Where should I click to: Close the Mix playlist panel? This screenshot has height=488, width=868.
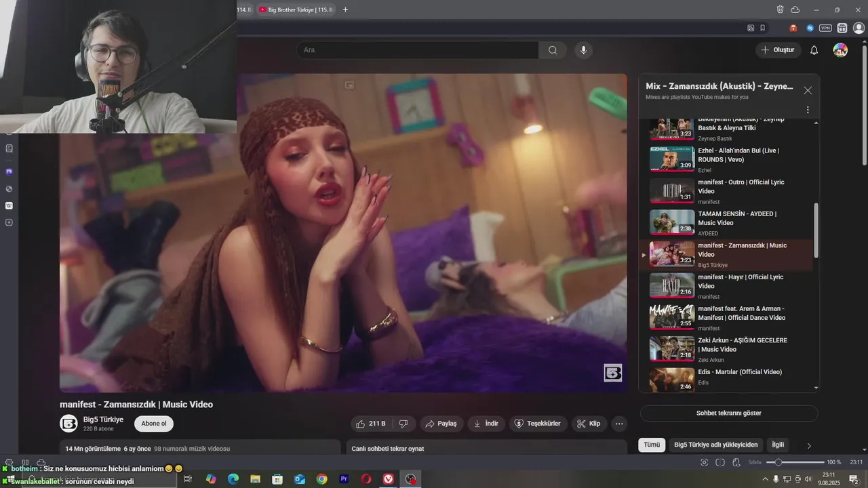tap(808, 90)
